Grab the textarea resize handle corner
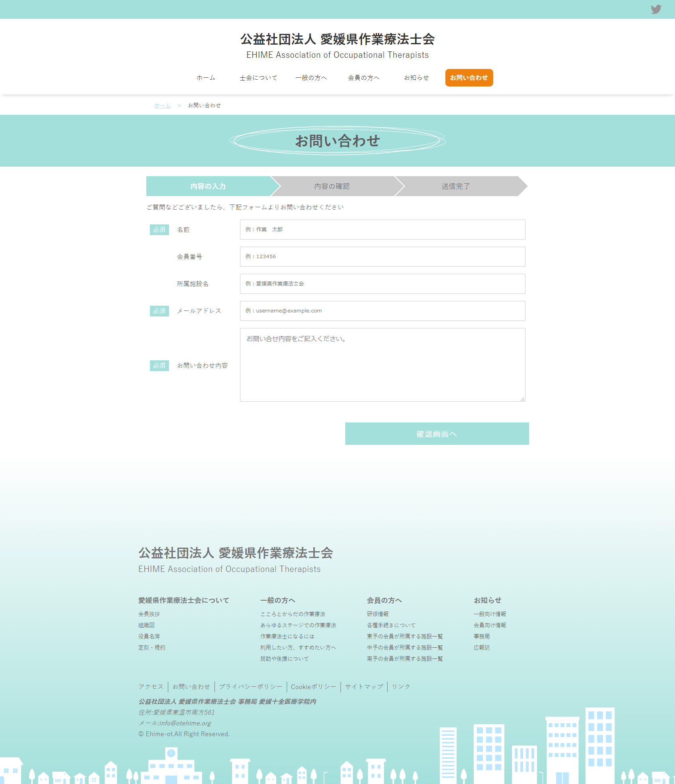 (x=522, y=399)
